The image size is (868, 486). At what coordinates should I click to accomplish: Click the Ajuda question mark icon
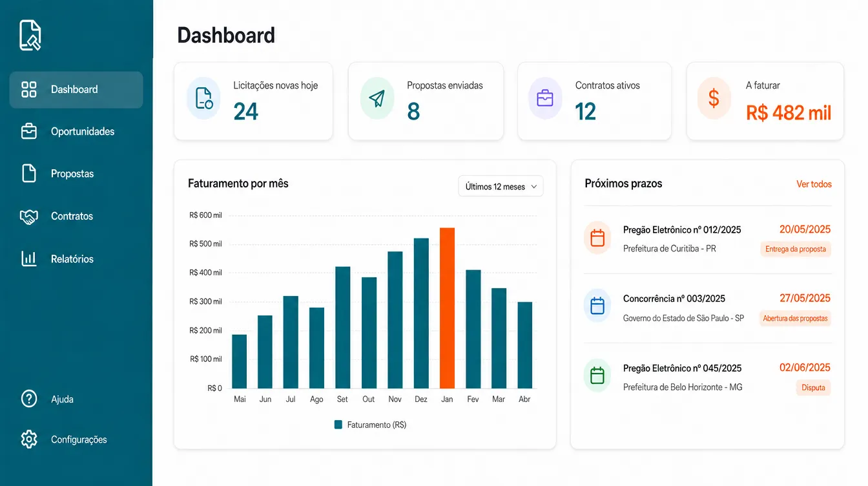click(29, 399)
